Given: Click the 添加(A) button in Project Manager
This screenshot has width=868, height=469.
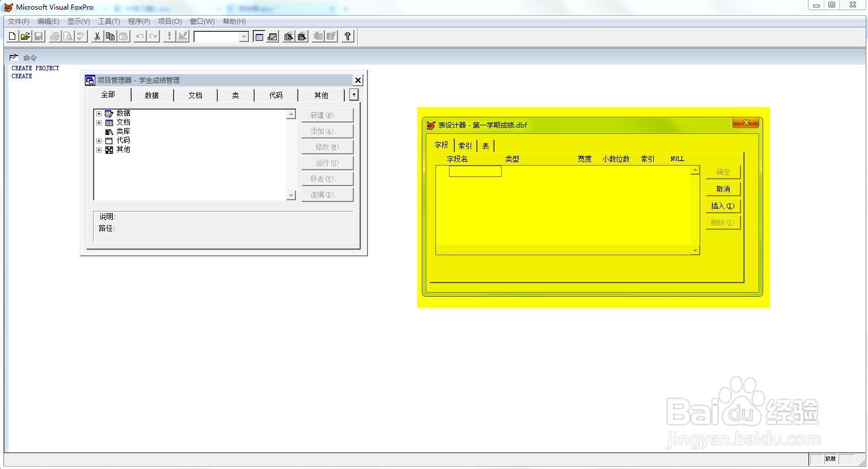Looking at the screenshot, I should [327, 131].
